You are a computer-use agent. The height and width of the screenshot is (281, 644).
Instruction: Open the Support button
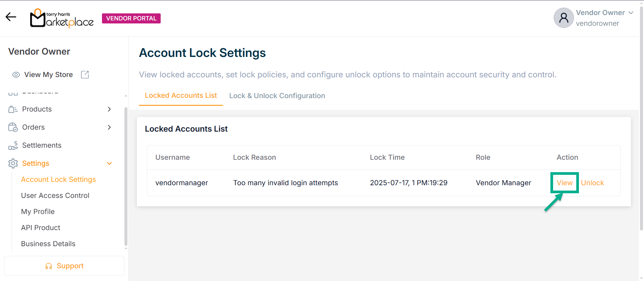pos(64,266)
